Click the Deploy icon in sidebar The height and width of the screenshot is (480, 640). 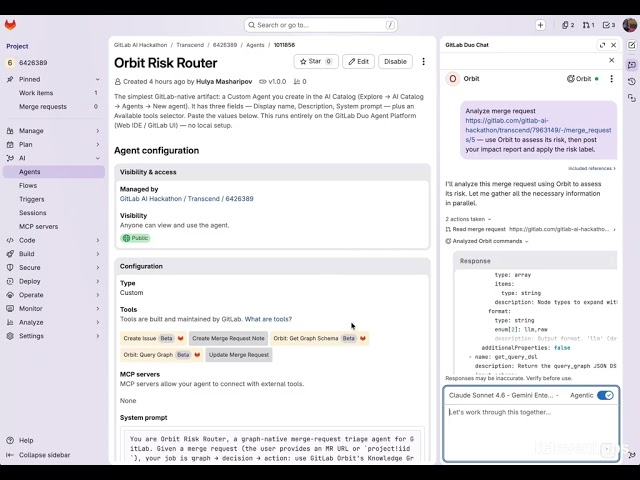coord(10,282)
